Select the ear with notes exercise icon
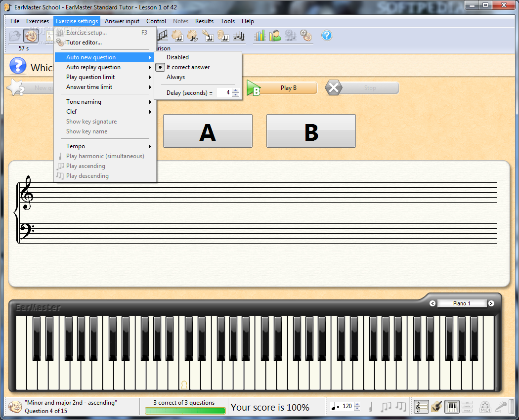The height and width of the screenshot is (420, 519). point(223,36)
